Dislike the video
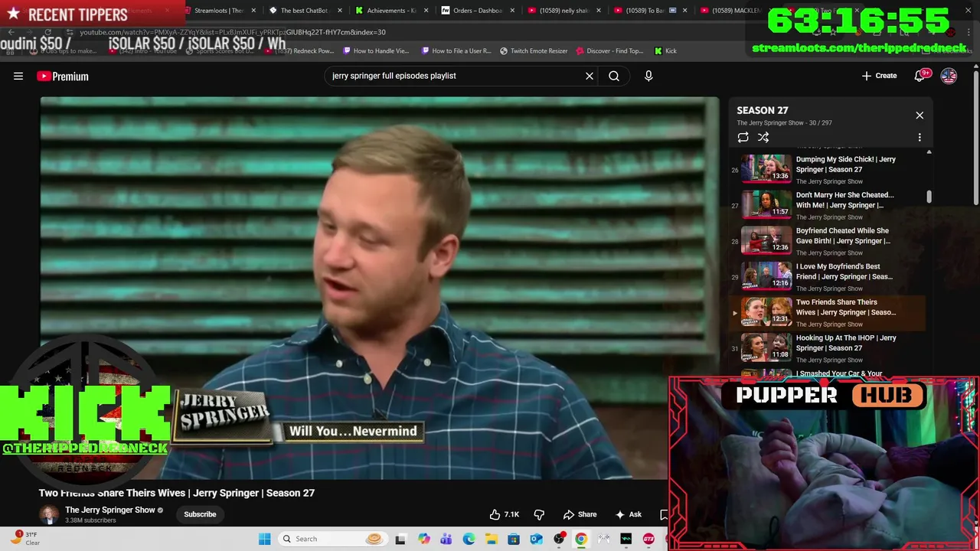Image resolution: width=980 pixels, height=551 pixels. [539, 514]
